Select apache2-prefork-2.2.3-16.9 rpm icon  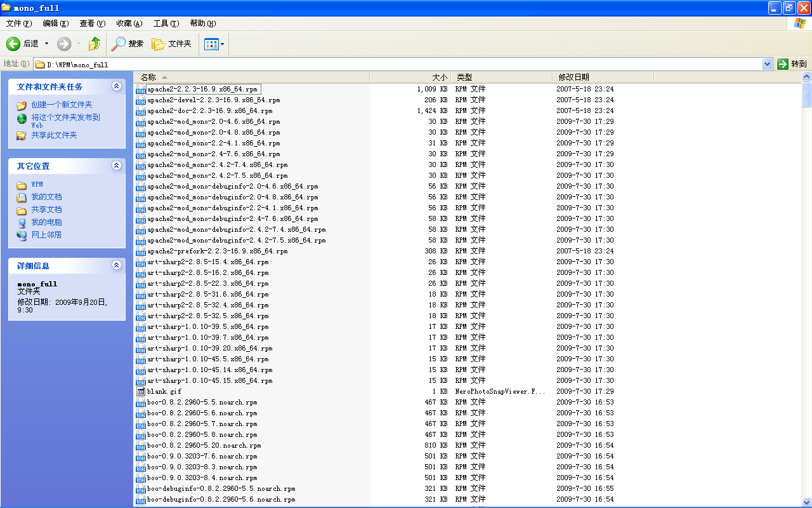tap(141, 251)
